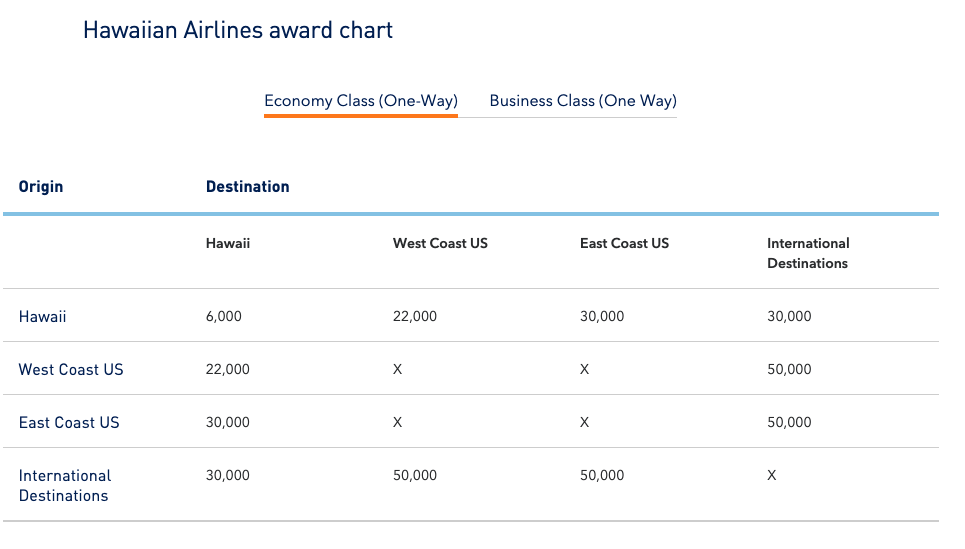The width and height of the screenshot is (965, 549).
Task: Click the Destination header label
Action: [248, 187]
